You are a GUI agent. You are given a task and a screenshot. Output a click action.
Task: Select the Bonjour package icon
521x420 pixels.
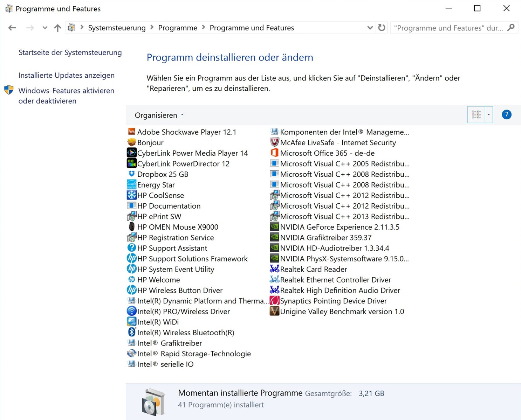(131, 142)
